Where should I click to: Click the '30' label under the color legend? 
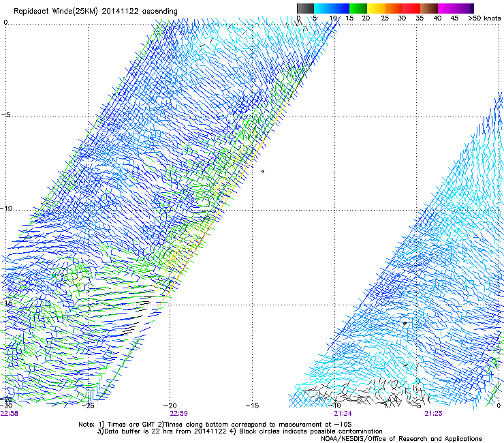402,18
